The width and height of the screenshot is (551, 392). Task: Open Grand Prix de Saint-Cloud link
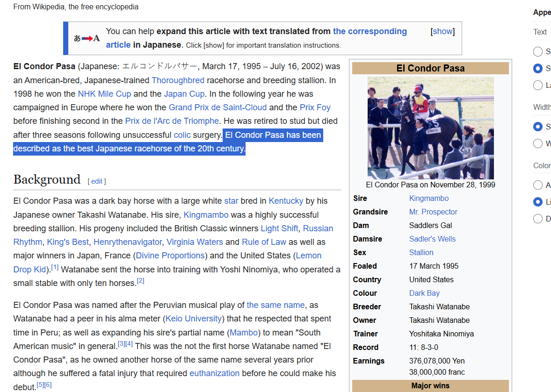click(x=217, y=107)
